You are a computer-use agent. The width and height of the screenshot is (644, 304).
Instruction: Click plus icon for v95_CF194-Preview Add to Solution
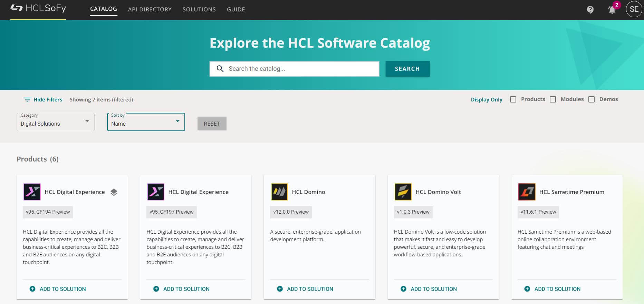click(x=32, y=289)
